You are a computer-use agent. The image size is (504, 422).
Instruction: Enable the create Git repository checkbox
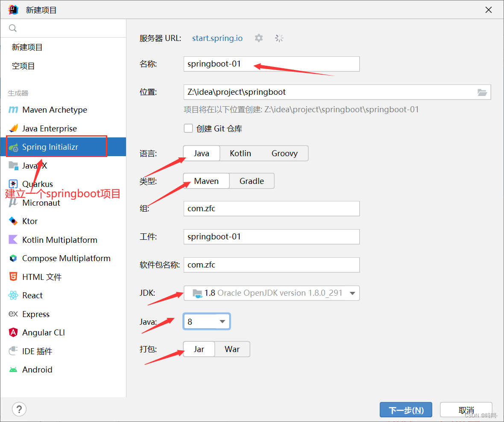coord(188,128)
